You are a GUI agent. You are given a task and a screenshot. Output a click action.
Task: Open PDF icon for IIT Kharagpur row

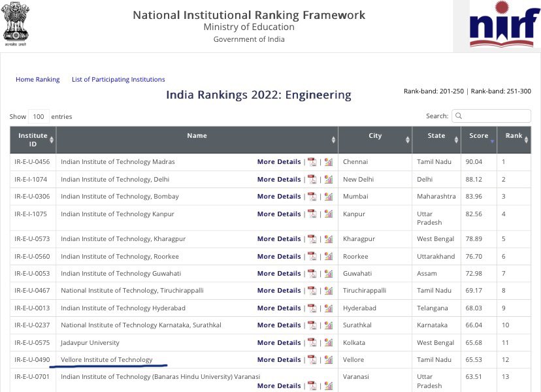(x=312, y=238)
